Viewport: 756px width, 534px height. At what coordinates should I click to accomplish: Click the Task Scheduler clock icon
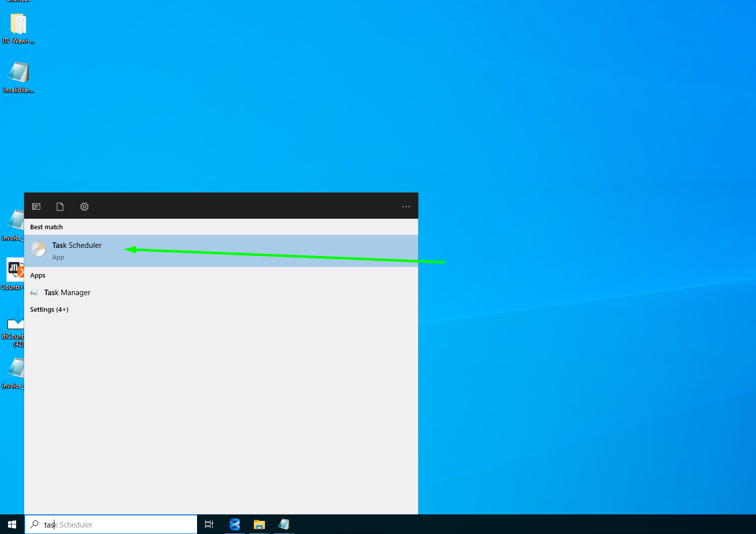click(x=39, y=249)
